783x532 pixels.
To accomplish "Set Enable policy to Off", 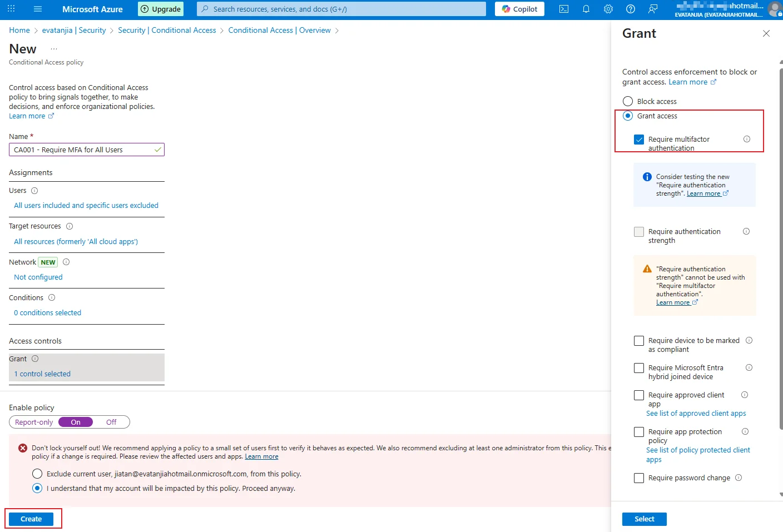I will [111, 422].
